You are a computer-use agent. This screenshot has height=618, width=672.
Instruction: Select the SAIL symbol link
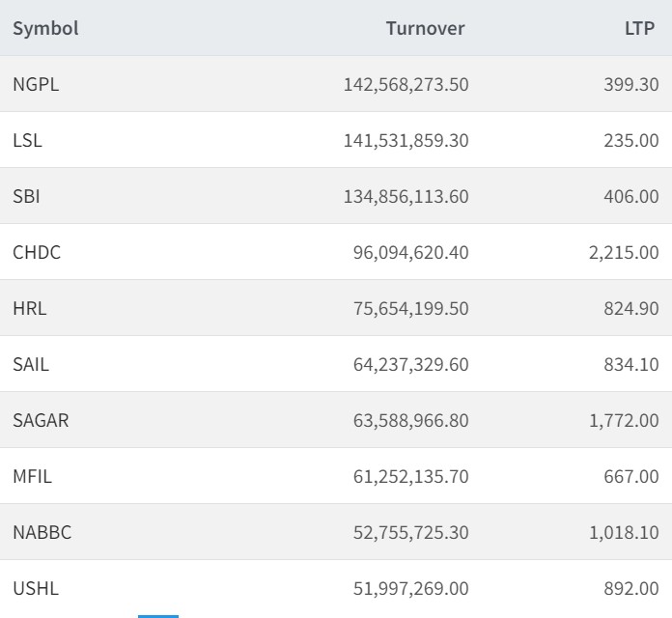[x=31, y=364]
